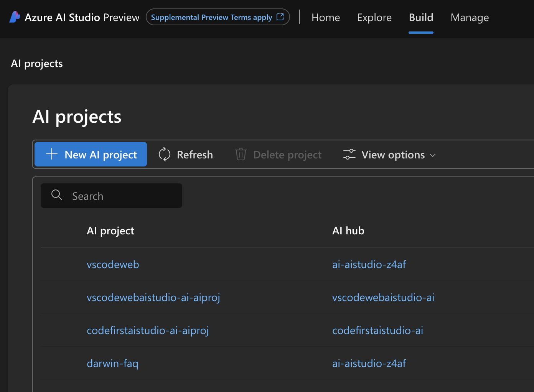Image resolution: width=534 pixels, height=392 pixels.
Task: Click the magnifier icon in the Search box
Action: (x=57, y=195)
